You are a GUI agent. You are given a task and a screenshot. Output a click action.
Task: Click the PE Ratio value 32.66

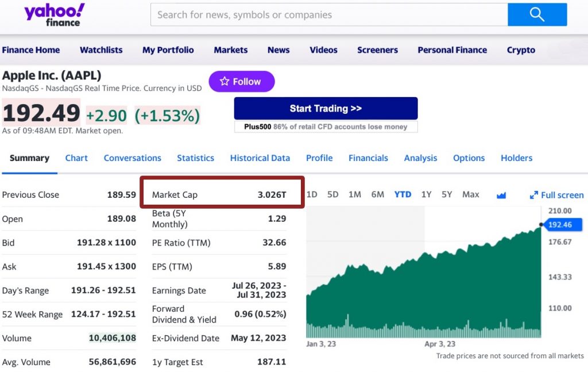274,243
